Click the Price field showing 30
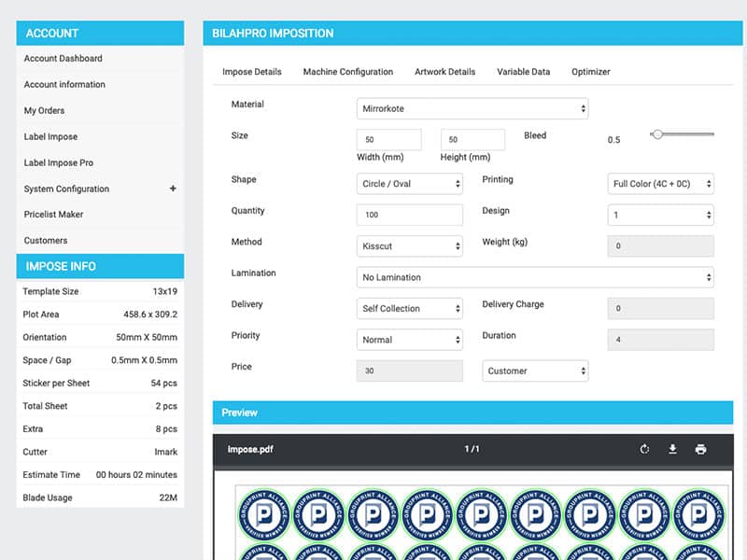This screenshot has height=560, width=747. click(409, 371)
